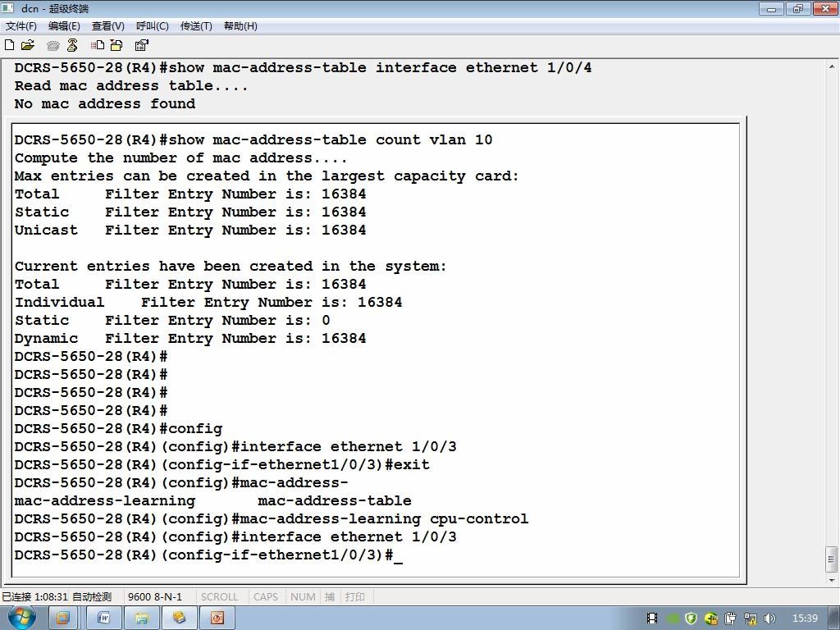Open the 查看(V) menu
The image size is (840, 630).
(x=107, y=26)
